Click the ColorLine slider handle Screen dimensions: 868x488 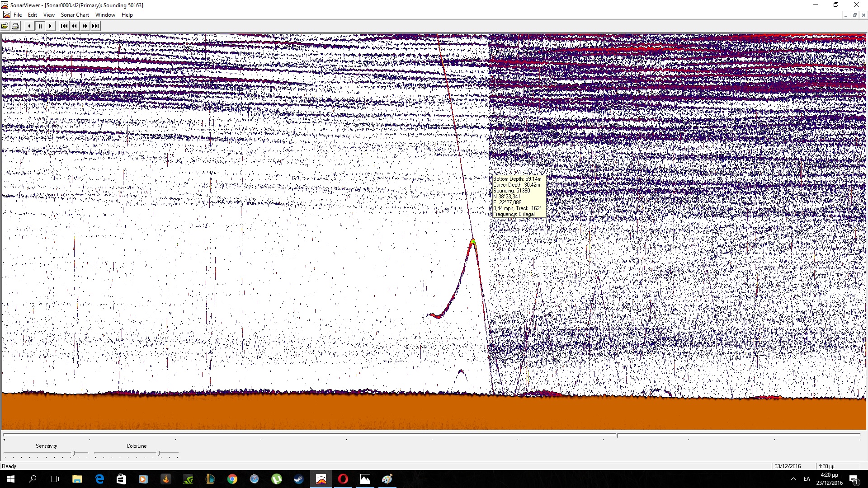tap(159, 453)
